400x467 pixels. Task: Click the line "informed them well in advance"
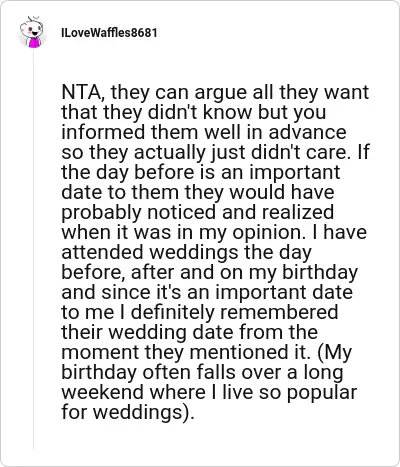[x=204, y=132]
